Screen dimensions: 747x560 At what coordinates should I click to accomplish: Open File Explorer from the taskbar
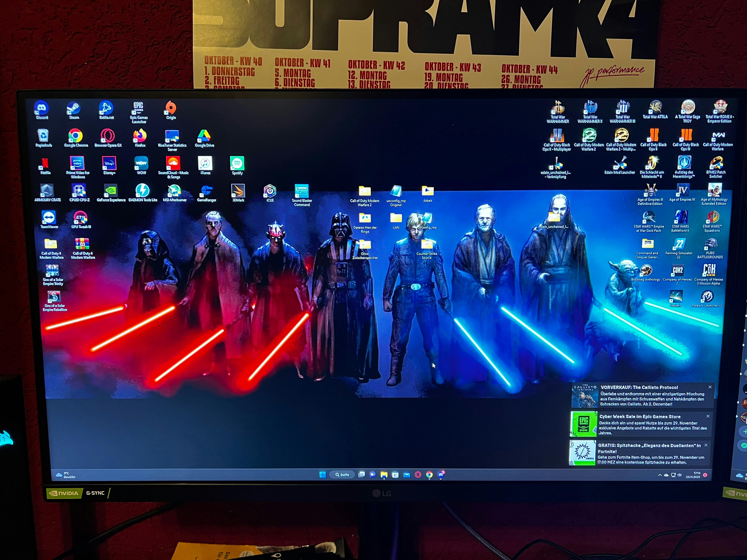384,475
